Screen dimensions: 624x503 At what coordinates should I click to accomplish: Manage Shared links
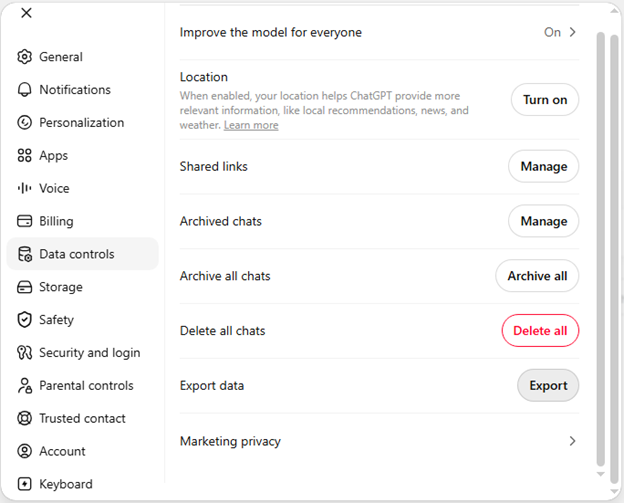(x=544, y=166)
